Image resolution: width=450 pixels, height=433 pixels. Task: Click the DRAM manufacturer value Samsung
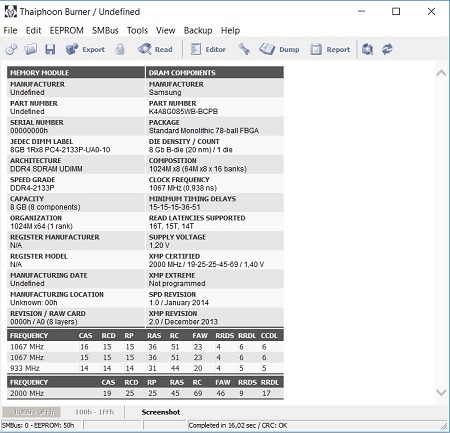coord(165,92)
